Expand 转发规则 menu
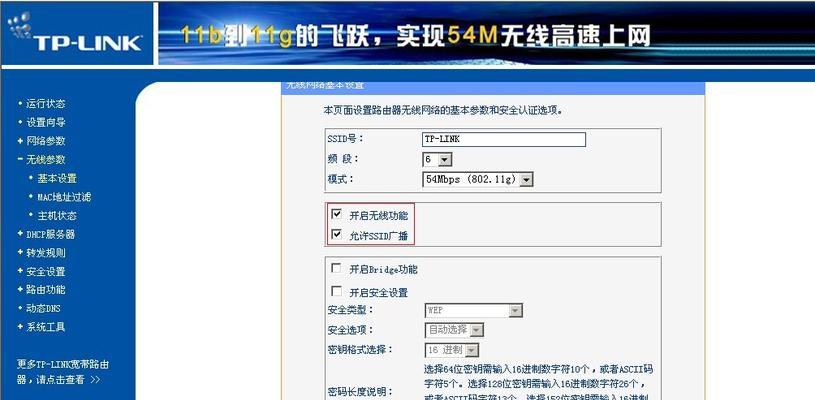The height and width of the screenshot is (400, 815). click(x=46, y=253)
